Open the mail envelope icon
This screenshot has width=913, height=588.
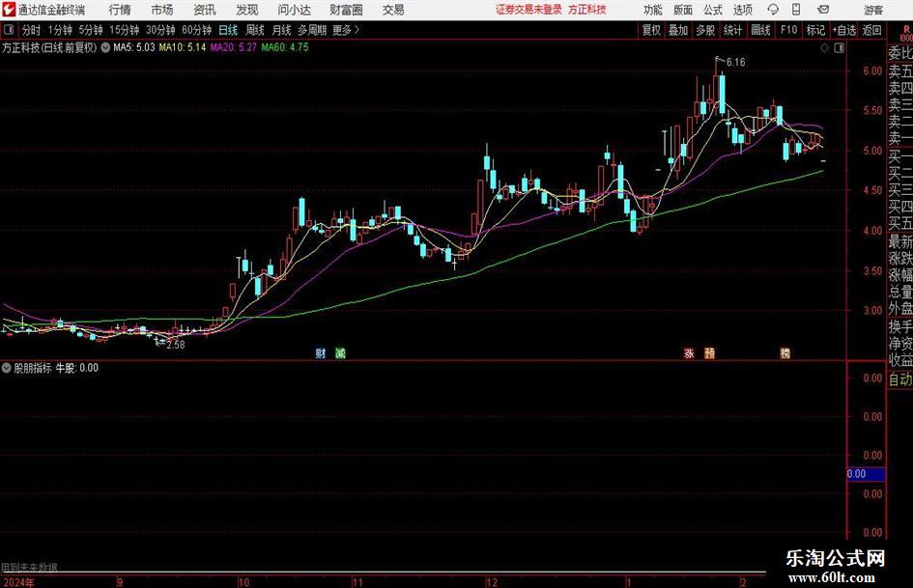(823, 10)
